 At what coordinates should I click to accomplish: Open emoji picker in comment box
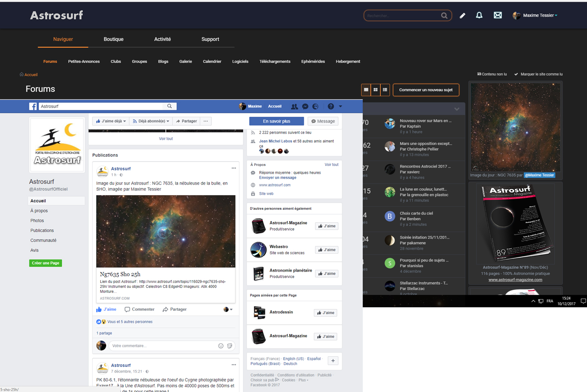(221, 346)
